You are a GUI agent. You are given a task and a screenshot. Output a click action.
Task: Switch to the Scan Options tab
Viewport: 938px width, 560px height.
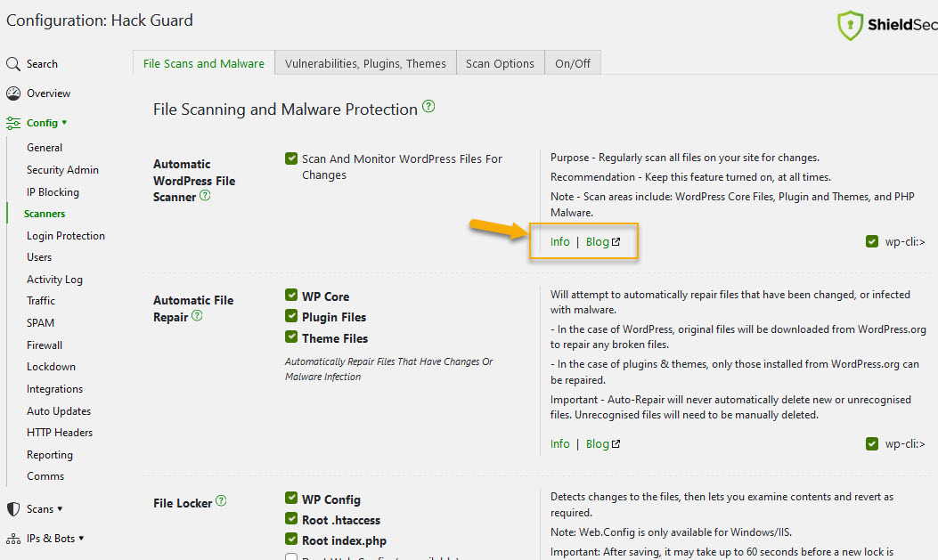[500, 62]
